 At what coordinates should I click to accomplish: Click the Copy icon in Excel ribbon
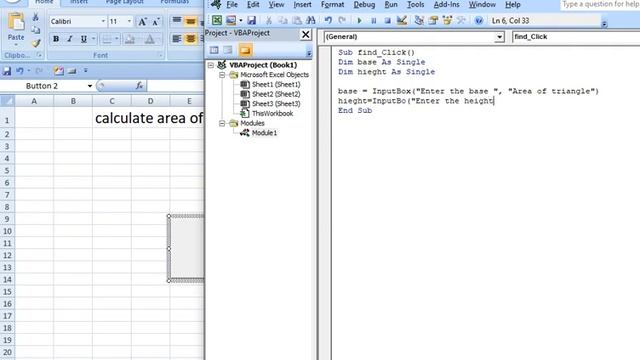click(36, 30)
